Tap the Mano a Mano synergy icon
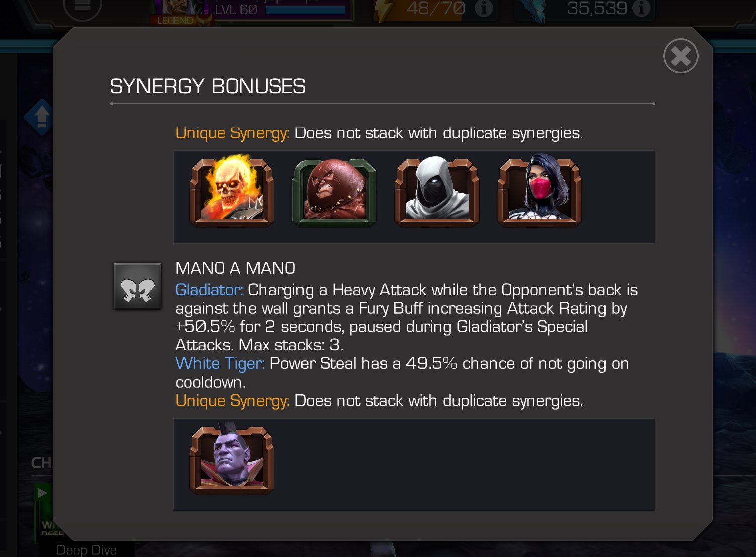 tap(137, 286)
